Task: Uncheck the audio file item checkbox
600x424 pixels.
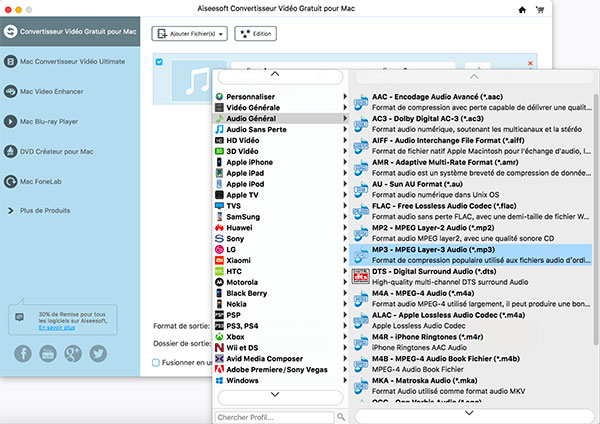Action: coord(158,61)
